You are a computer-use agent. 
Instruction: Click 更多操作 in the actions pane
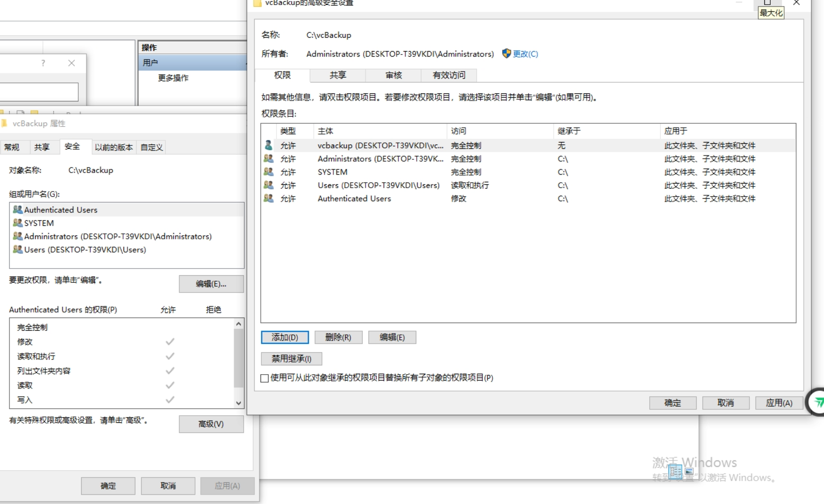pyautogui.click(x=173, y=78)
